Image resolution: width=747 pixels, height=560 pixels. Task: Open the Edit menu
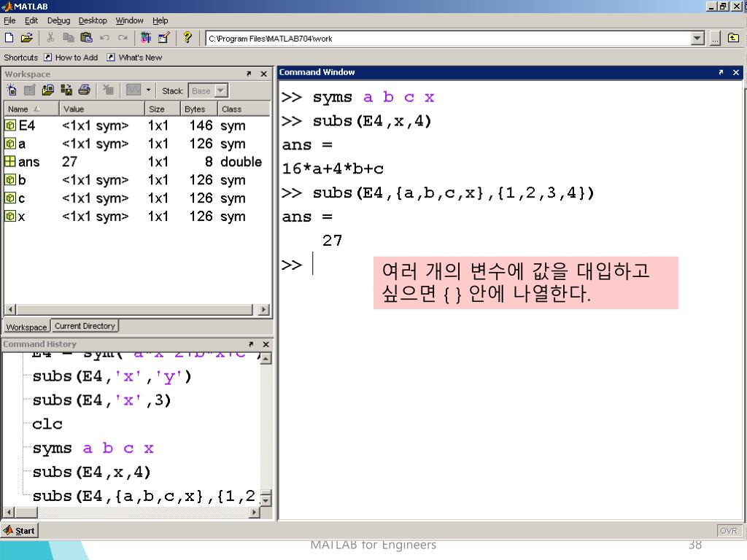click(x=31, y=20)
